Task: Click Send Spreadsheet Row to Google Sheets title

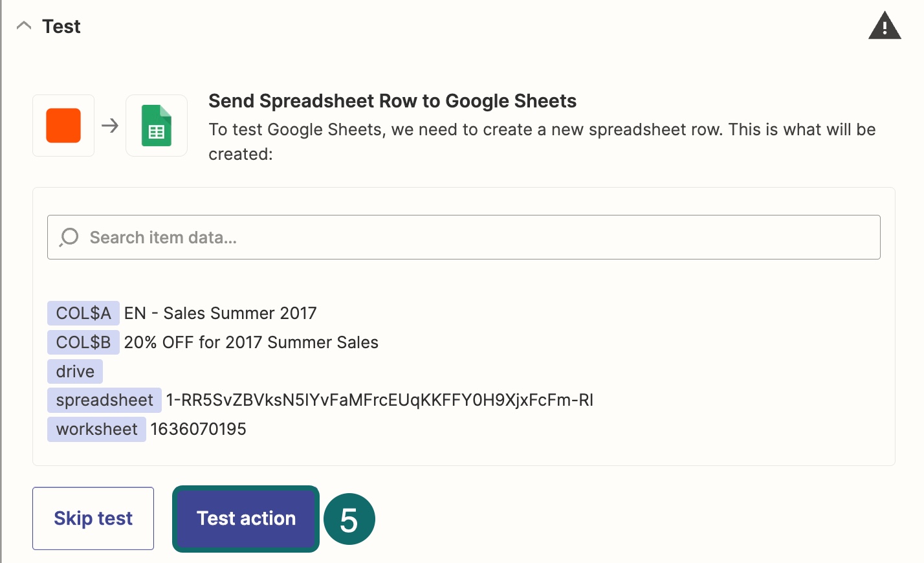Action: point(392,101)
